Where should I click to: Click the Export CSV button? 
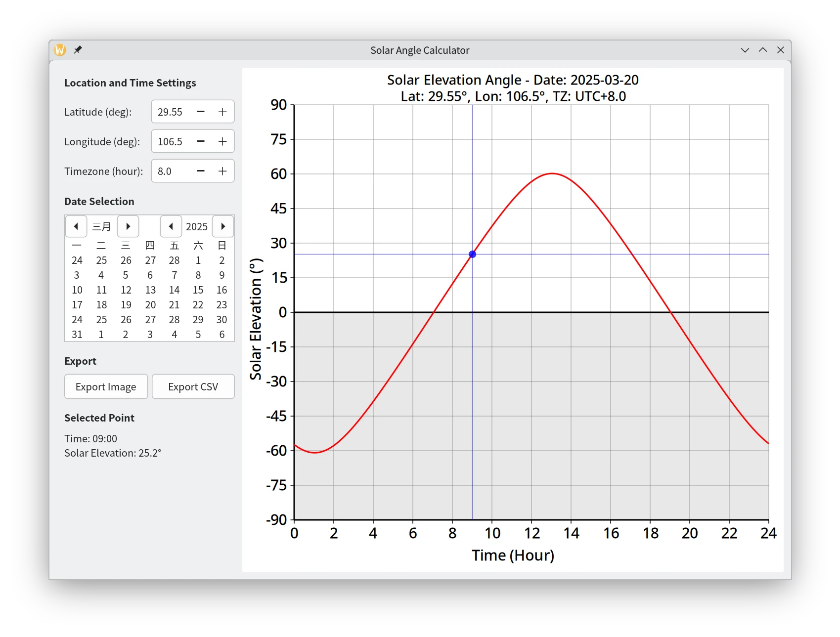(193, 386)
